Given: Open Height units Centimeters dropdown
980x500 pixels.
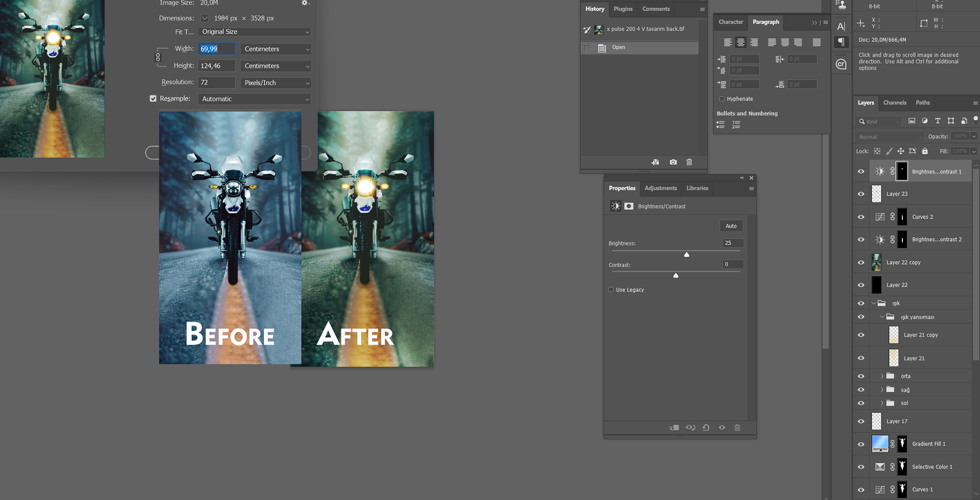Looking at the screenshot, I should 276,66.
